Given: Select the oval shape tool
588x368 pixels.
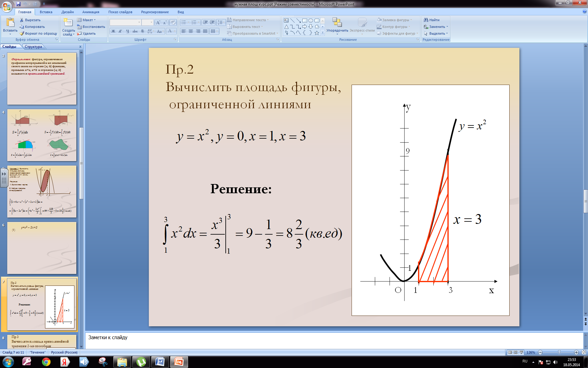Looking at the screenshot, I should [x=311, y=21].
